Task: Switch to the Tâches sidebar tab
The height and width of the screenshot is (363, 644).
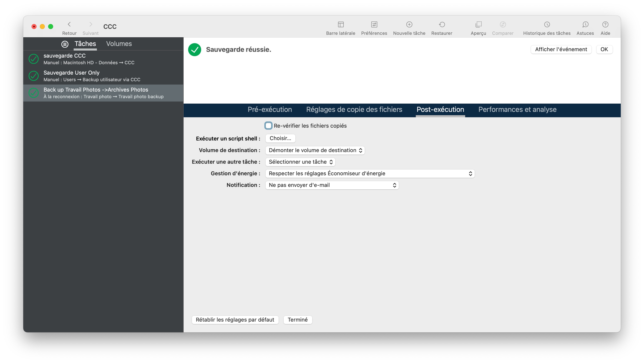Action: (x=85, y=44)
